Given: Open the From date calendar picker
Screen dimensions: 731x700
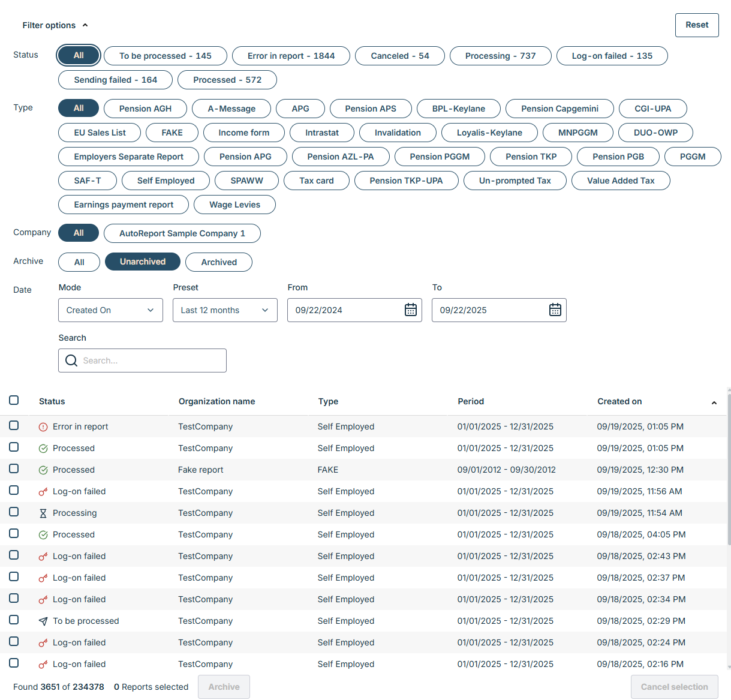Looking at the screenshot, I should pyautogui.click(x=411, y=310).
